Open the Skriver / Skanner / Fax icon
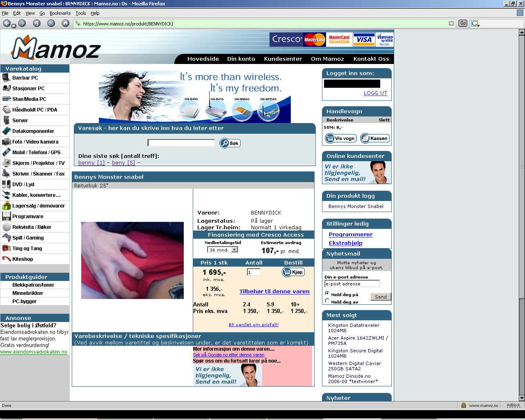The image size is (525, 420). pos(6,173)
